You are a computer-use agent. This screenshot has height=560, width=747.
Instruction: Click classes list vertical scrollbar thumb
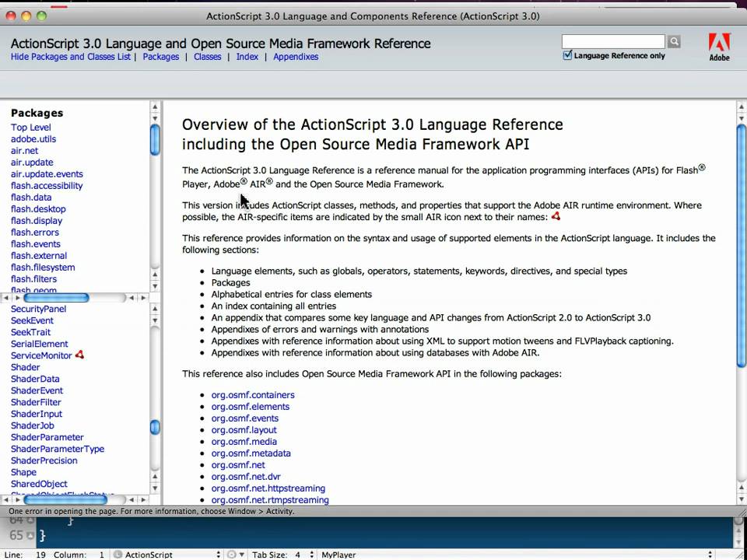tap(155, 427)
